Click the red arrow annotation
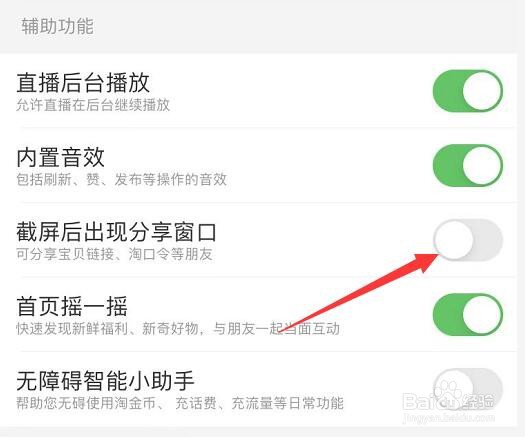This screenshot has width=525, height=437. [x=359, y=292]
